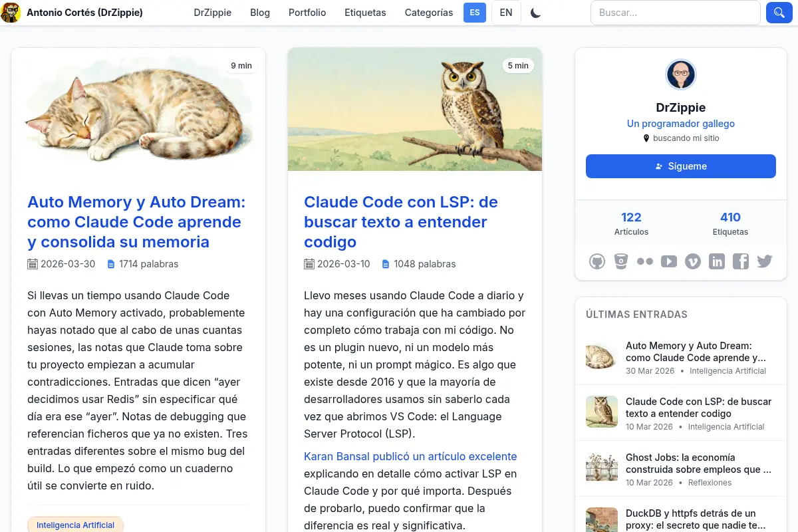Image resolution: width=798 pixels, height=532 pixels.
Task: Open the LinkedIn profile icon
Action: tap(717, 261)
